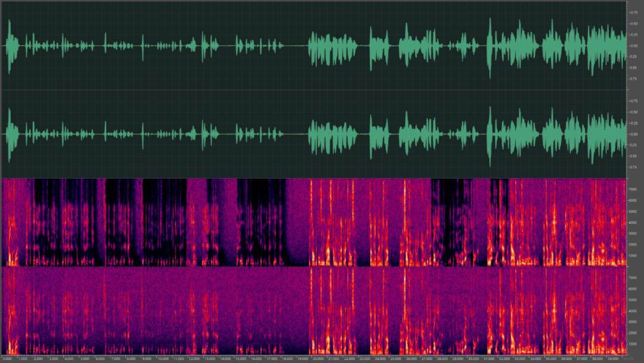This screenshot has height=363, width=644.
Task: Jump to the 30.000 marker on the time ruler
Action: [x=473, y=359]
